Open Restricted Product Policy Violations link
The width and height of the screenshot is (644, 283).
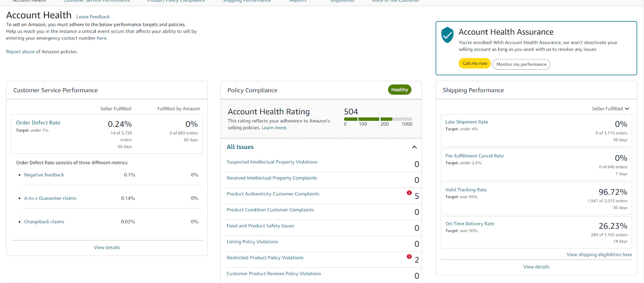click(265, 258)
